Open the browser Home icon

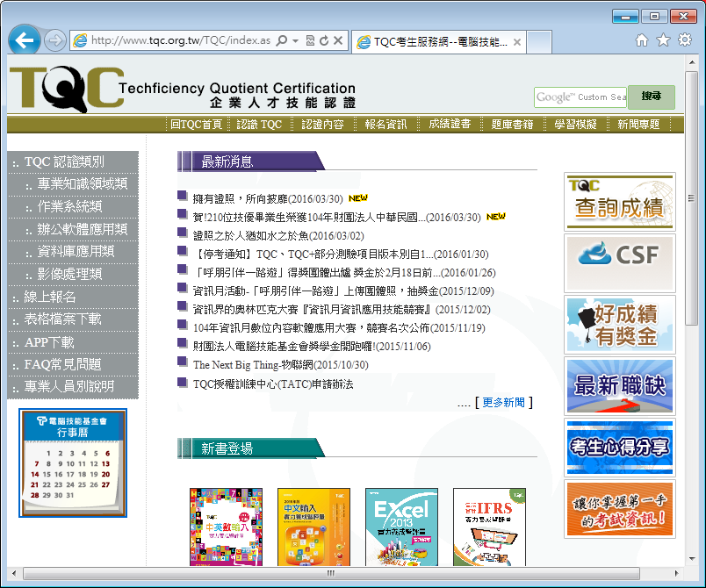(642, 40)
